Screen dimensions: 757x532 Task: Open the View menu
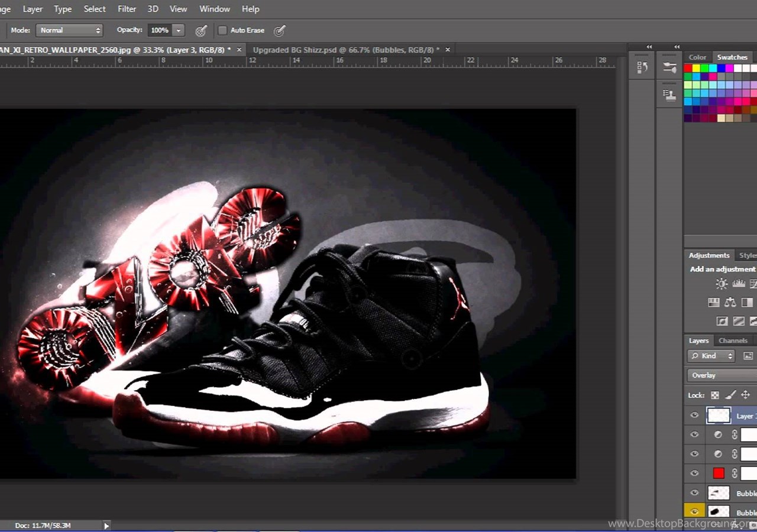(178, 9)
